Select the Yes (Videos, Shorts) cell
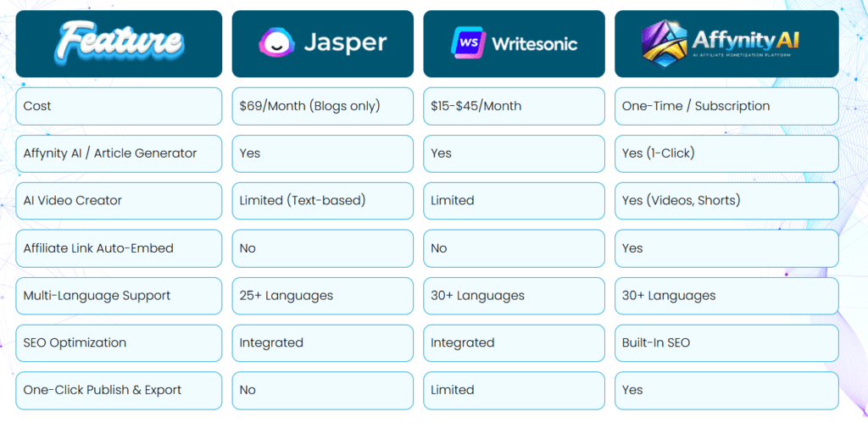 [x=726, y=201]
